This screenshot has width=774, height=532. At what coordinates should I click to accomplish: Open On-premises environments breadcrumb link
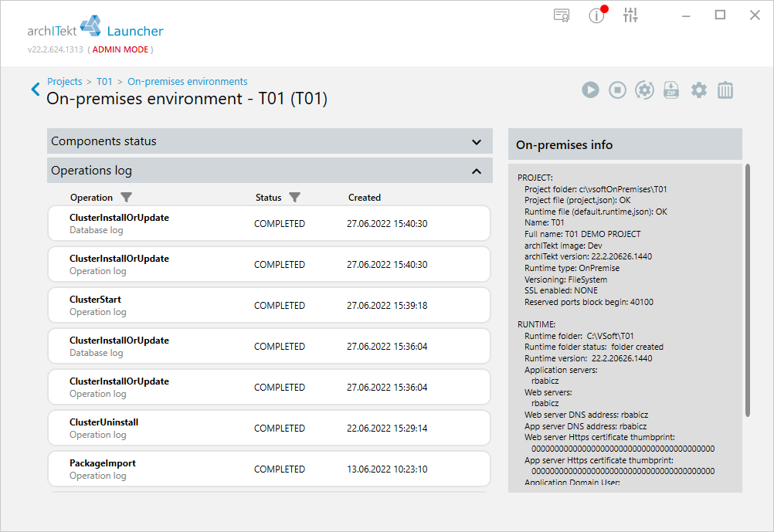188,81
